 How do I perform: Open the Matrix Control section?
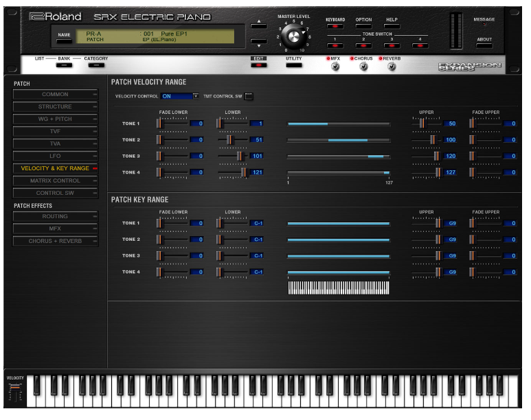point(55,180)
